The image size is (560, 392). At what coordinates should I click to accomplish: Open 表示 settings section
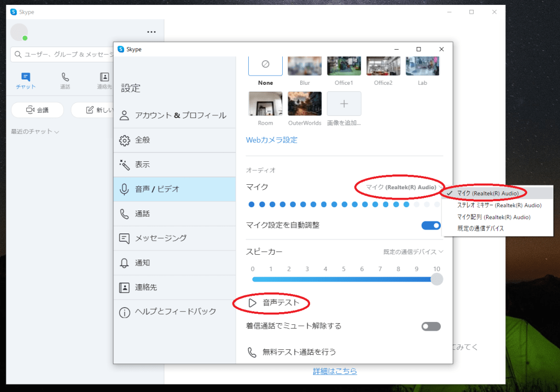point(174,165)
